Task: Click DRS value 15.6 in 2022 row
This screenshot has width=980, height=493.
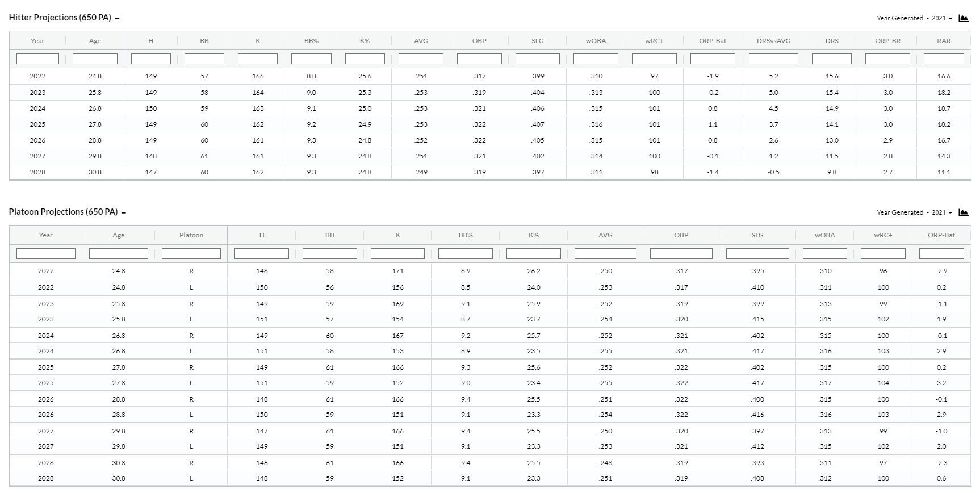Action: pos(832,76)
